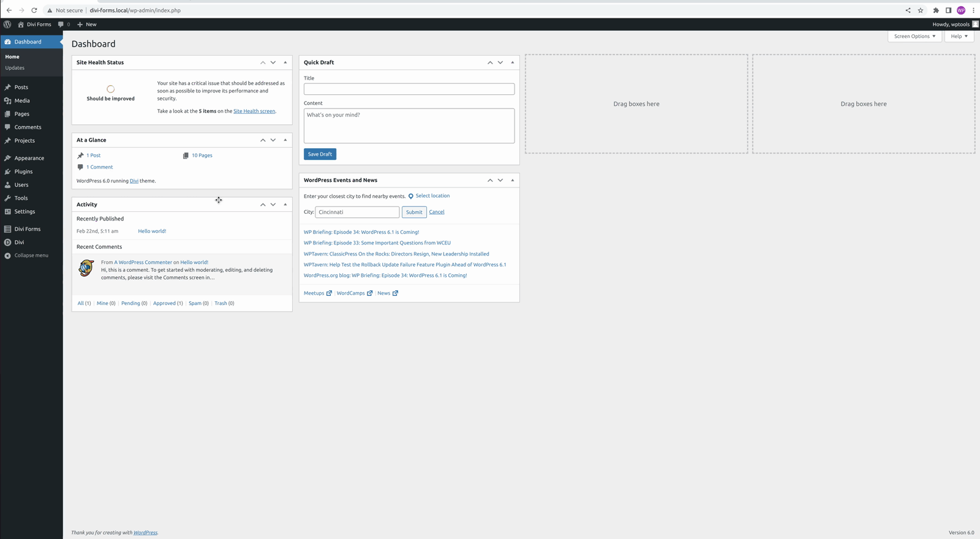Screen dimensions: 980x539
Task: Move Quick Draft box down
Action: click(x=500, y=62)
